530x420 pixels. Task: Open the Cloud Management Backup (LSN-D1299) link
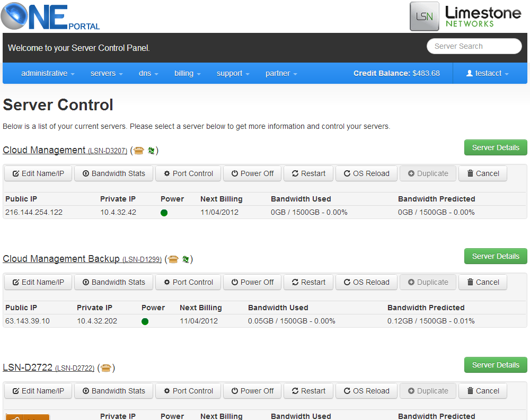click(x=82, y=259)
